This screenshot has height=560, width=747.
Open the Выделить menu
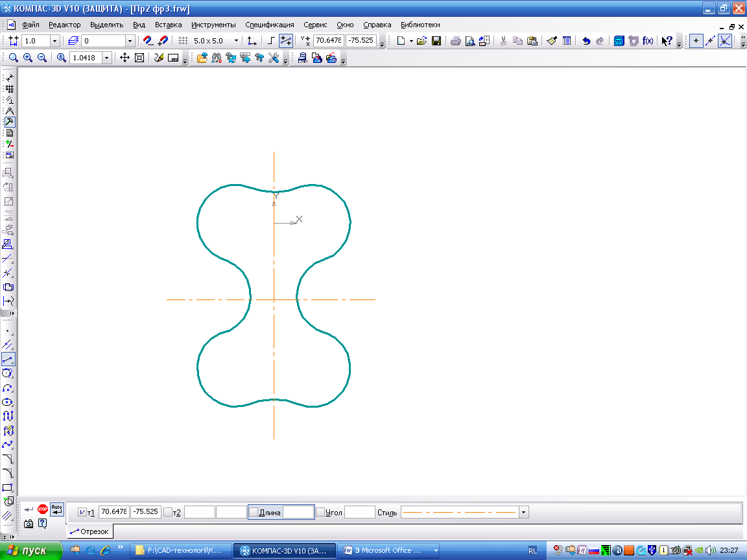tap(107, 25)
